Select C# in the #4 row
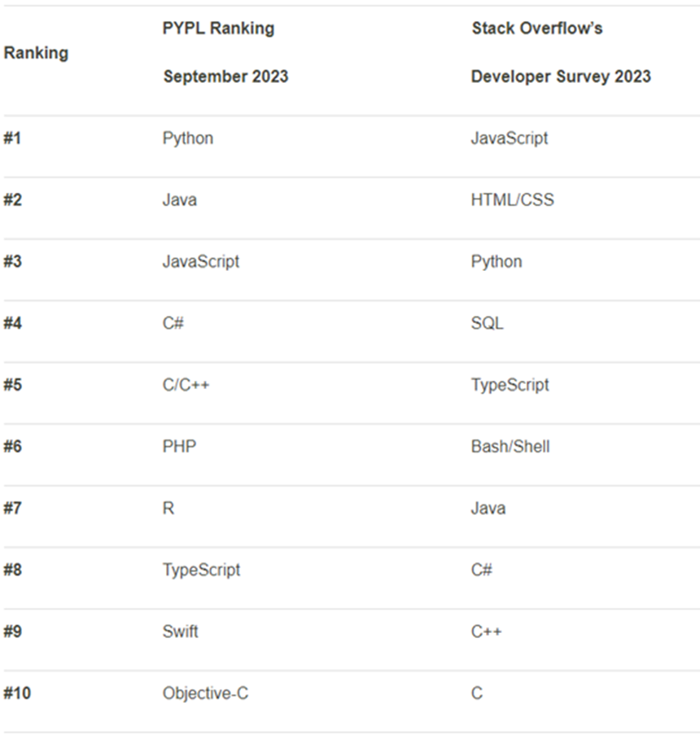Image resolution: width=700 pixels, height=738 pixels. [x=173, y=324]
